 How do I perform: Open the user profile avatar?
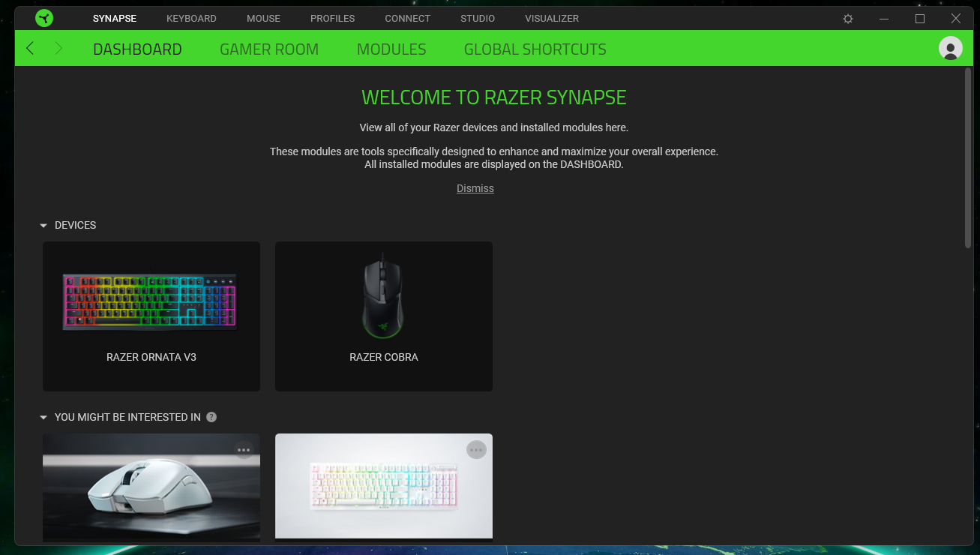tap(951, 48)
